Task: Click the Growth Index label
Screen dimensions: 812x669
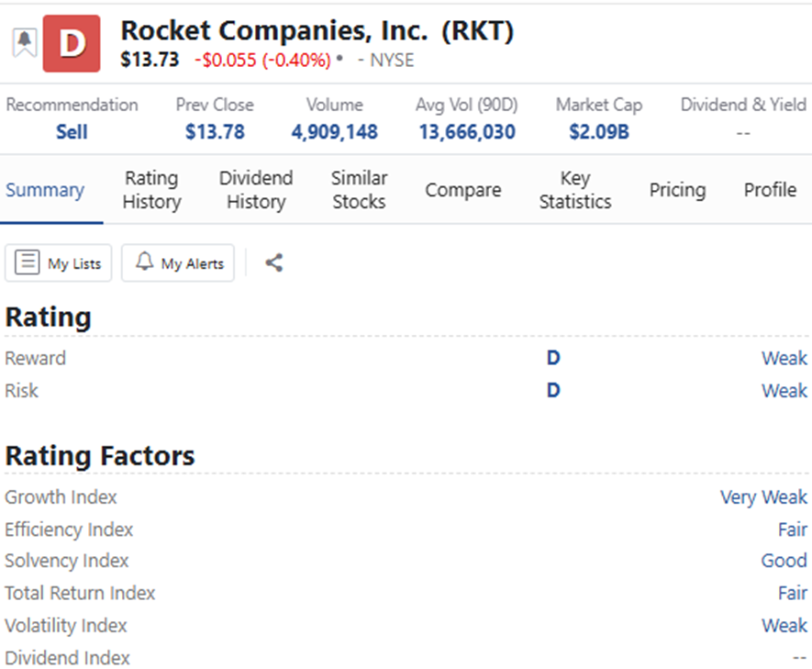Action: pos(61,497)
